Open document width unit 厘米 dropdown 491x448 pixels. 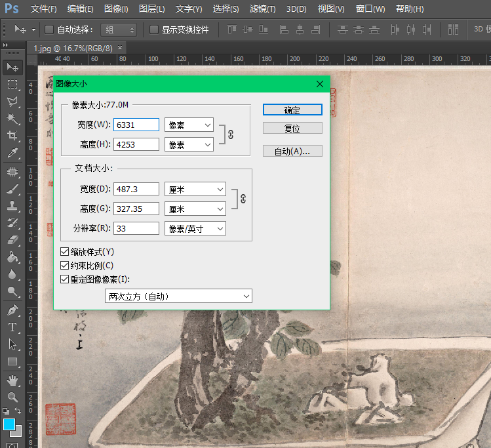click(x=195, y=189)
